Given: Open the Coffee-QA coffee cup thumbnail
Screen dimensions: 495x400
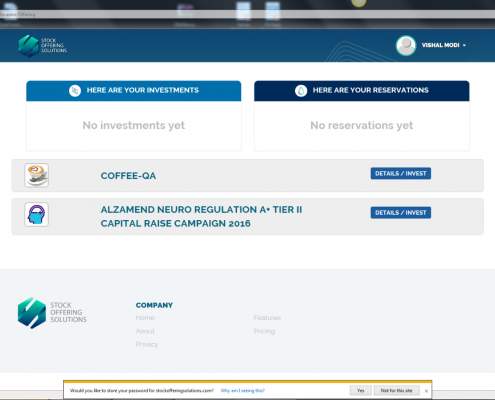Looking at the screenshot, I should click(x=37, y=175).
